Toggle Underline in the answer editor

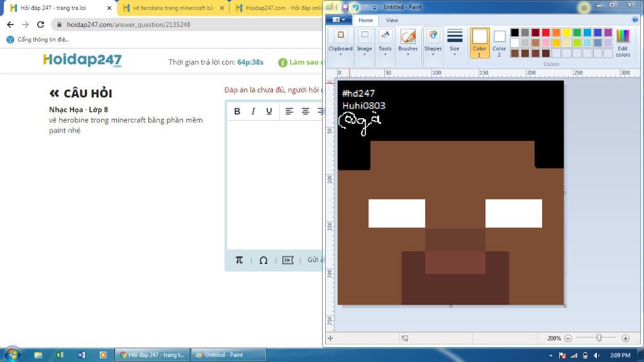coord(269,111)
